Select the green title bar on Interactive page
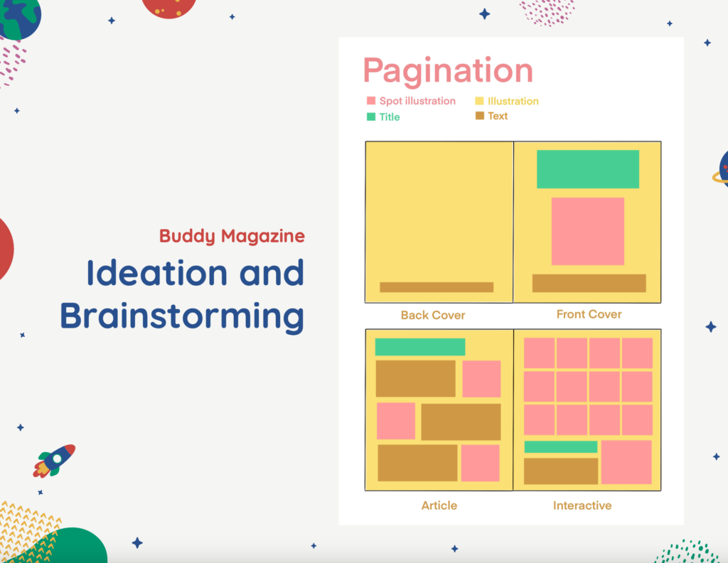The width and height of the screenshot is (728, 563). (x=561, y=447)
